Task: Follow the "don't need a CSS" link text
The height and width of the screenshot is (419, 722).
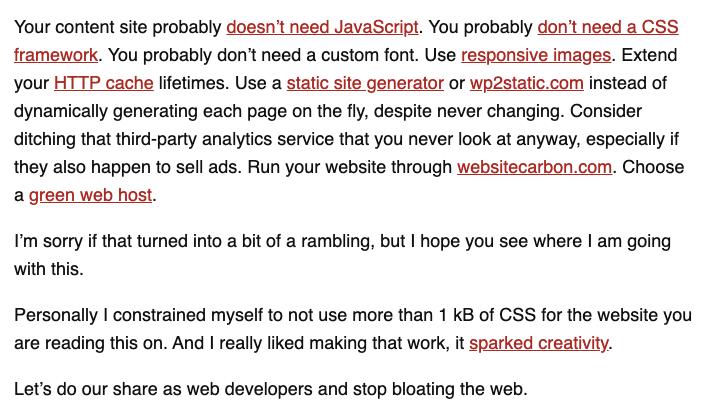Action: (x=608, y=28)
